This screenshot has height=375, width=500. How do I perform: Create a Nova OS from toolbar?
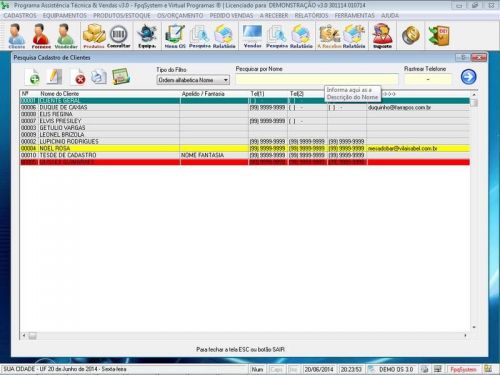pos(175,36)
